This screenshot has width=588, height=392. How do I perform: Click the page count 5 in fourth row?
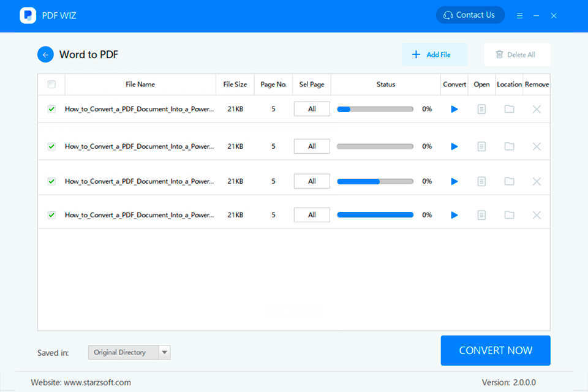tap(273, 215)
